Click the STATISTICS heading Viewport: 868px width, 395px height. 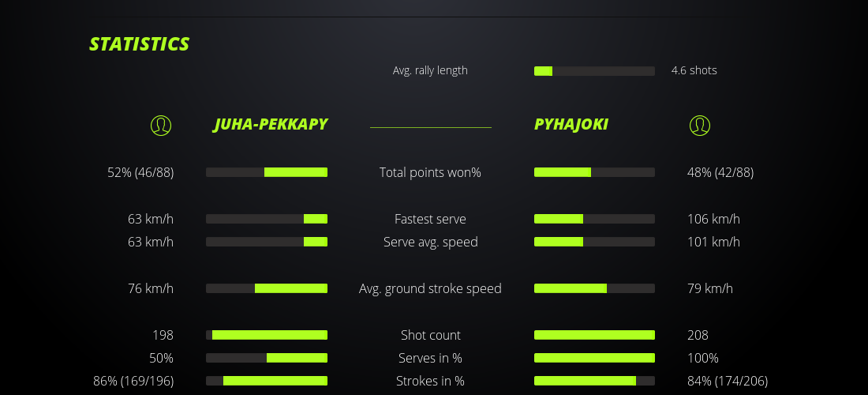tap(140, 44)
